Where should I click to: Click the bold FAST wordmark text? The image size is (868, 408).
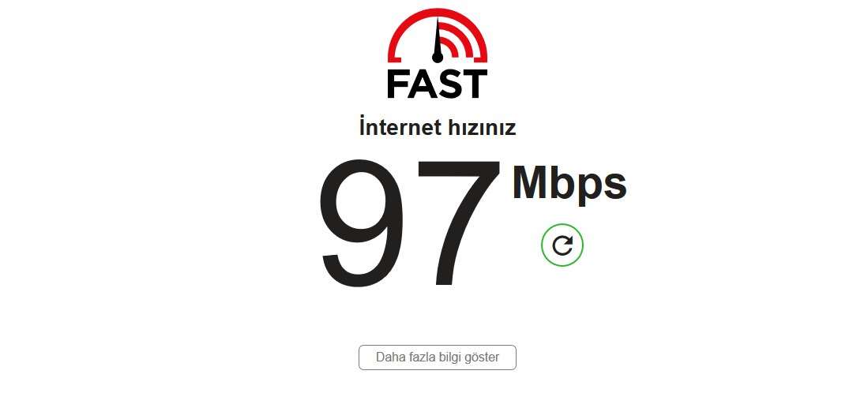coord(438,84)
